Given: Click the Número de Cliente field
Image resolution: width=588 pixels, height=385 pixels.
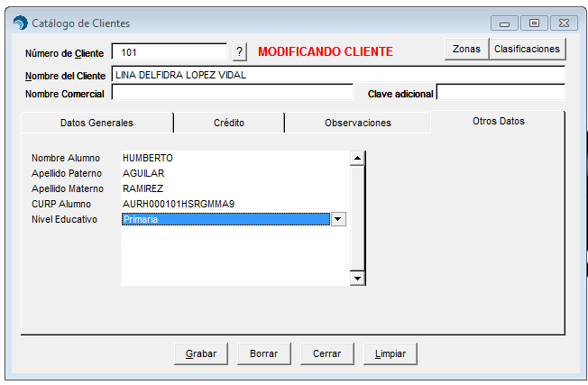Looking at the screenshot, I should click(x=169, y=52).
